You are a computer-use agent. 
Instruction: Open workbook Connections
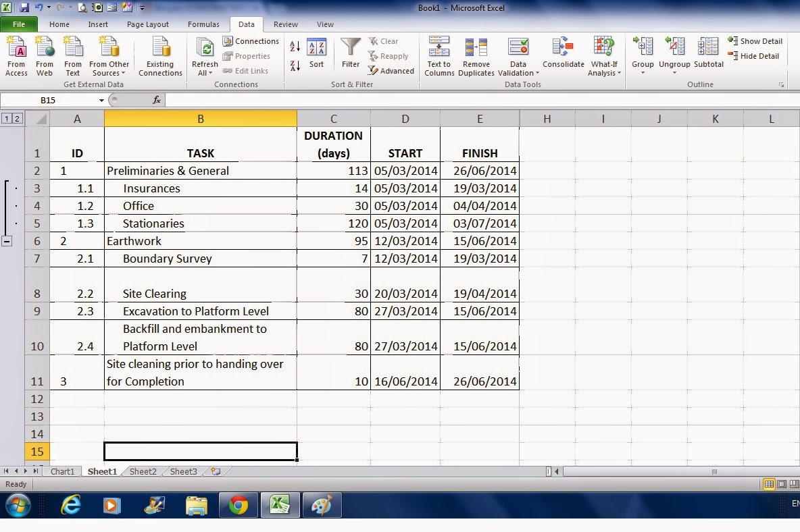point(251,41)
